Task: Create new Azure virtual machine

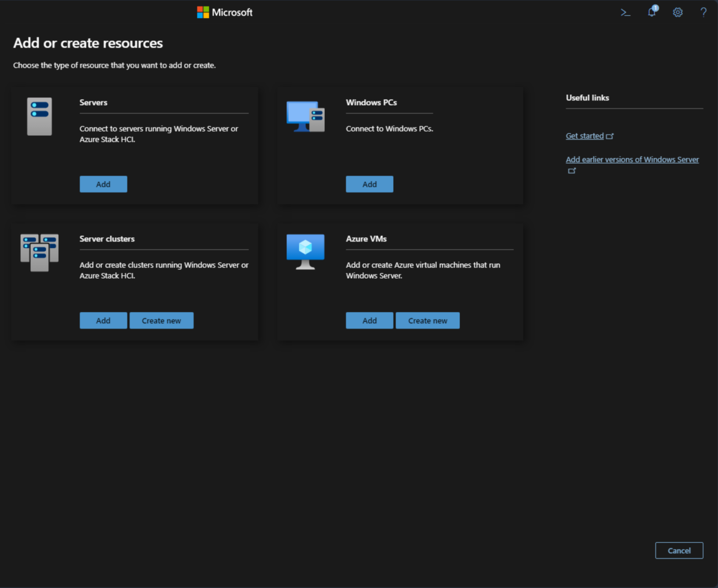Action: (x=427, y=320)
